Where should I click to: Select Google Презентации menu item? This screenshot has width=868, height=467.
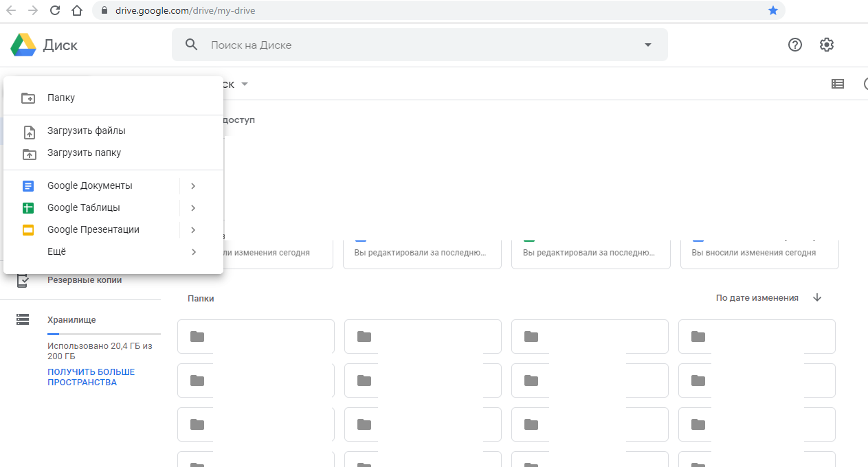point(93,229)
